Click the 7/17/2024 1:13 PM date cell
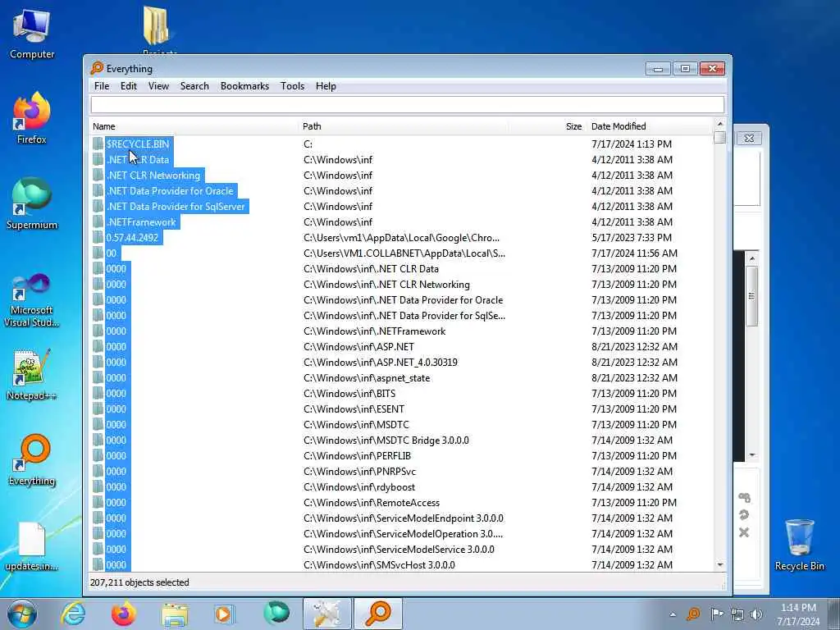 coord(631,144)
